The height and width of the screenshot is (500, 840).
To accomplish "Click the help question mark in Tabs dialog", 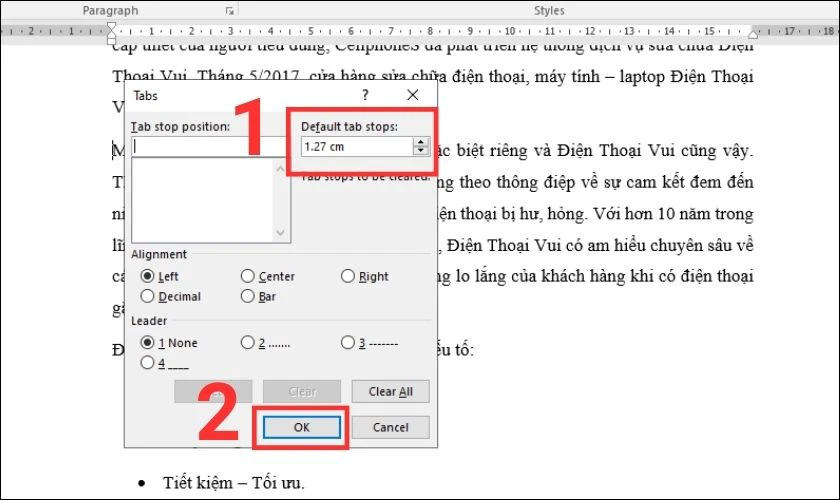I will 365,95.
